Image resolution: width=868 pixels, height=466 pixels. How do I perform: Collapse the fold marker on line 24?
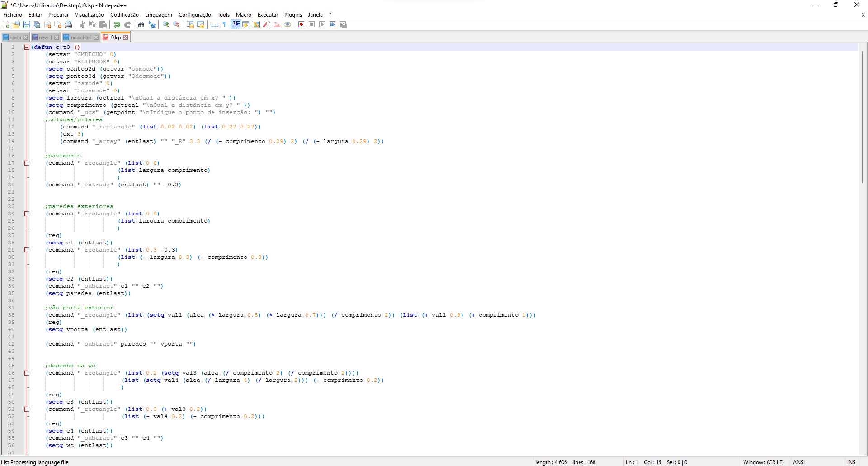(x=27, y=214)
